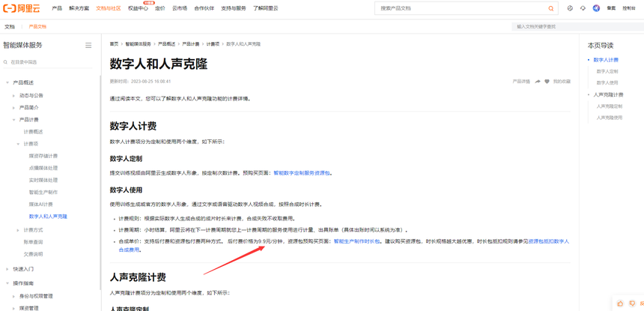Go to 首页 in the breadcrumb
Viewport: 644px width, 311px height.
pyautogui.click(x=114, y=43)
